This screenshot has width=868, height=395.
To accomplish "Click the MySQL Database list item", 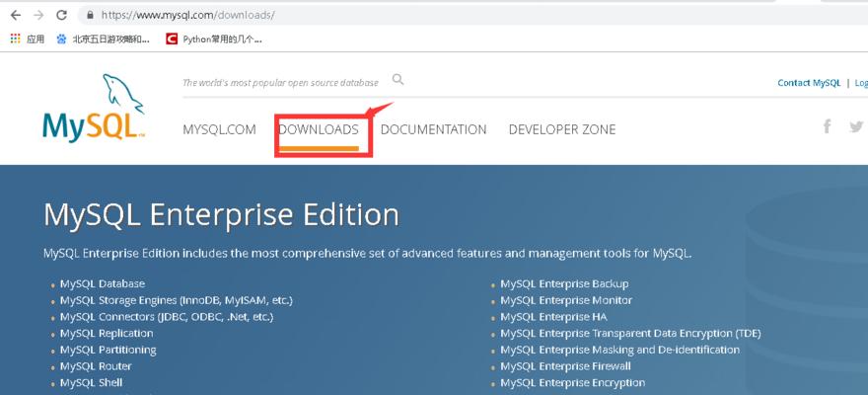I will [x=103, y=283].
